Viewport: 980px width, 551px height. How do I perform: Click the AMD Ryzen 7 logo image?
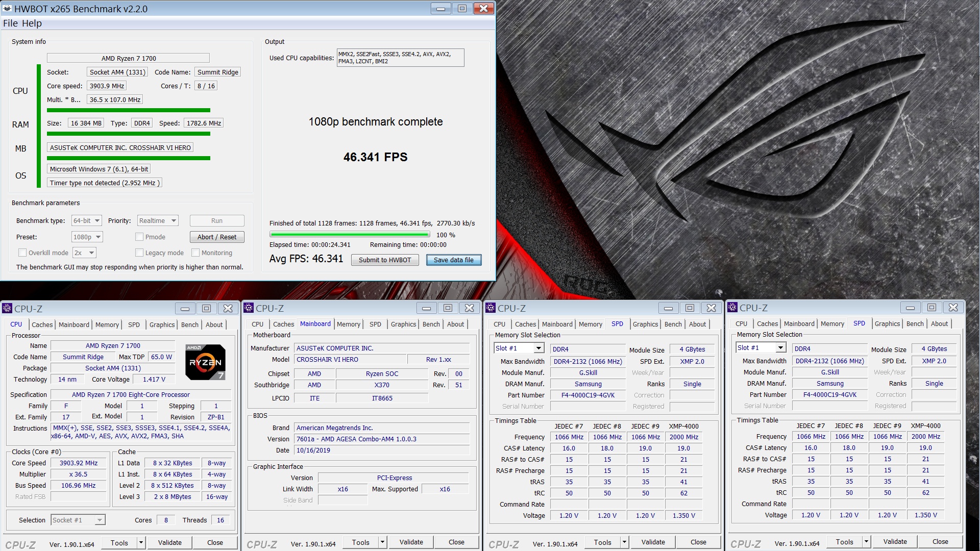[205, 362]
